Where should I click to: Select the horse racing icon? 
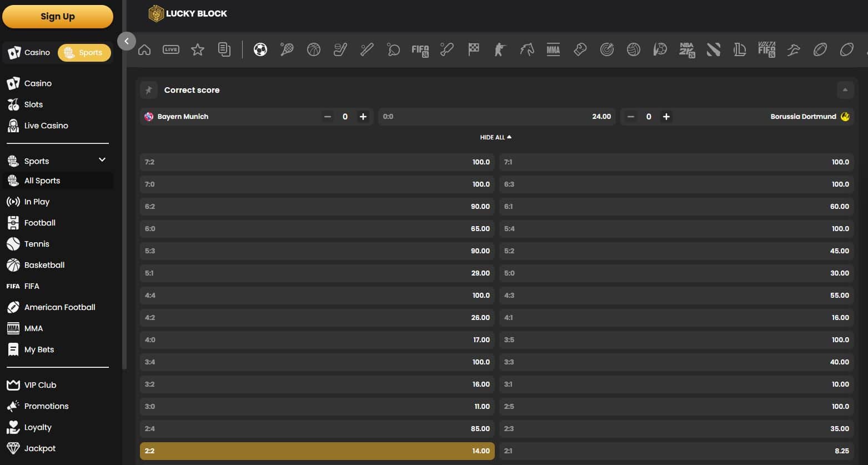(x=527, y=50)
